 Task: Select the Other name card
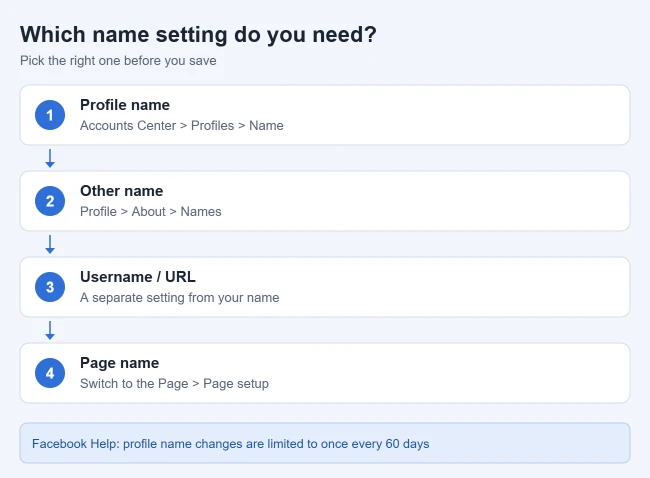(x=325, y=201)
